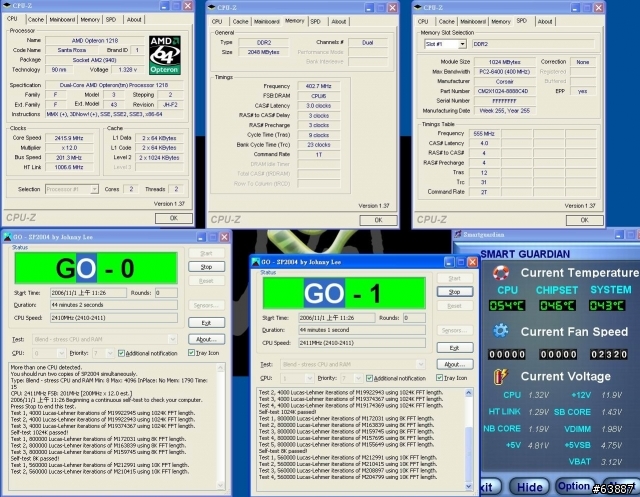Image resolution: width=640 pixels, height=497 pixels.
Task: Click the log scrollbar in GO - 1 window
Action: click(469, 439)
